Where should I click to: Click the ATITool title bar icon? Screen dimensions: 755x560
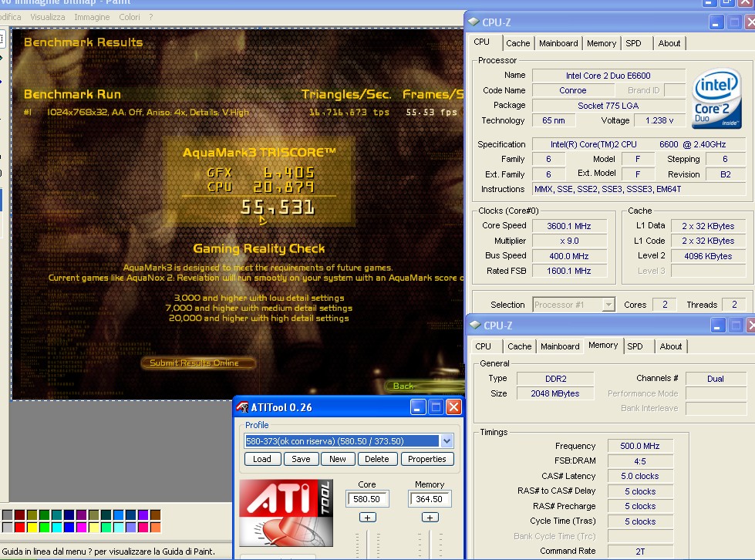pyautogui.click(x=242, y=407)
